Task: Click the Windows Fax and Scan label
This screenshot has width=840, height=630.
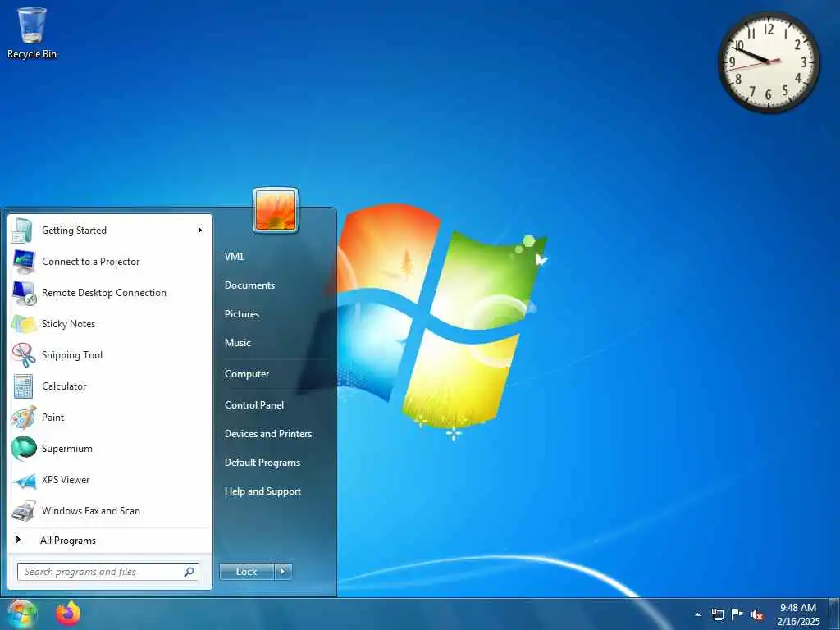Action: pos(90,511)
